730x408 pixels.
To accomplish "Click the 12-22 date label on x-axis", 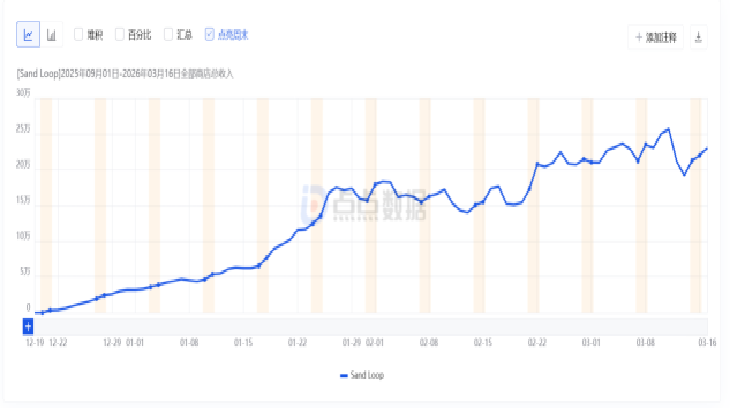I will click(x=58, y=342).
